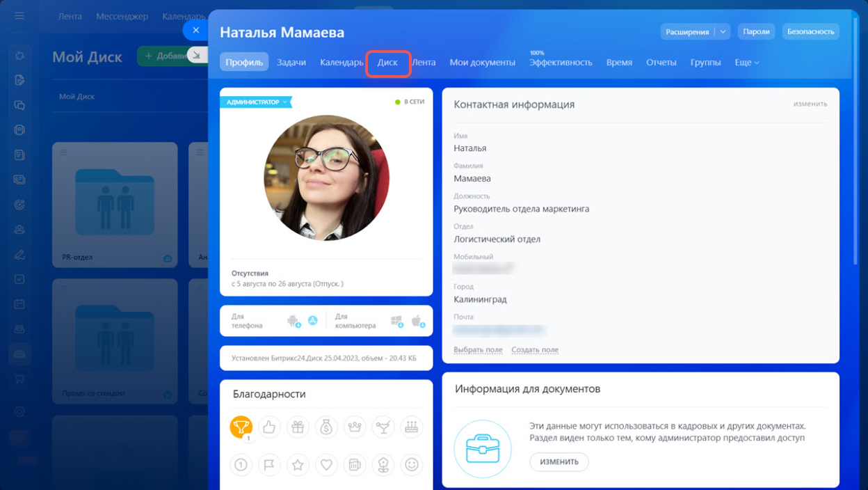This screenshot has height=490, width=868.
Task: Click Наталья Мамаева's profile photo
Action: (326, 178)
